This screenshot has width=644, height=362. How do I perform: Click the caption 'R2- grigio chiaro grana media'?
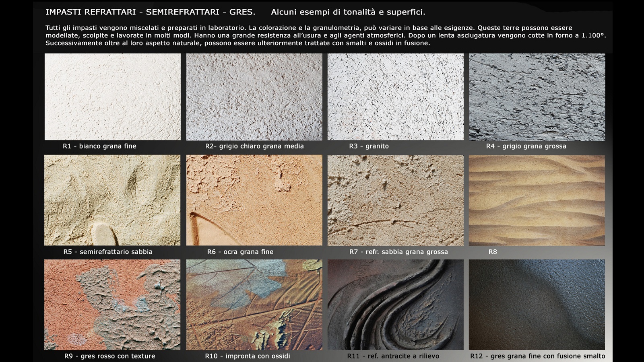click(254, 146)
